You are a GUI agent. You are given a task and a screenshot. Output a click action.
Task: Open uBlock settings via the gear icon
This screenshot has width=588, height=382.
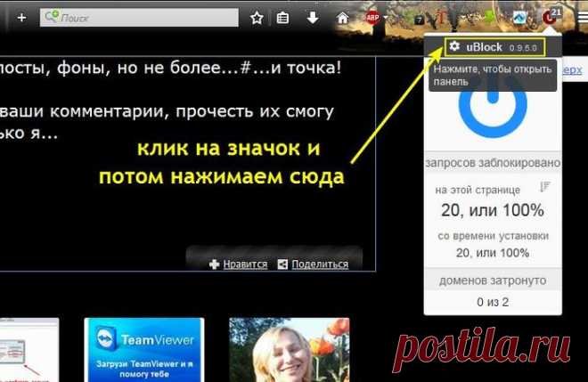click(x=454, y=46)
